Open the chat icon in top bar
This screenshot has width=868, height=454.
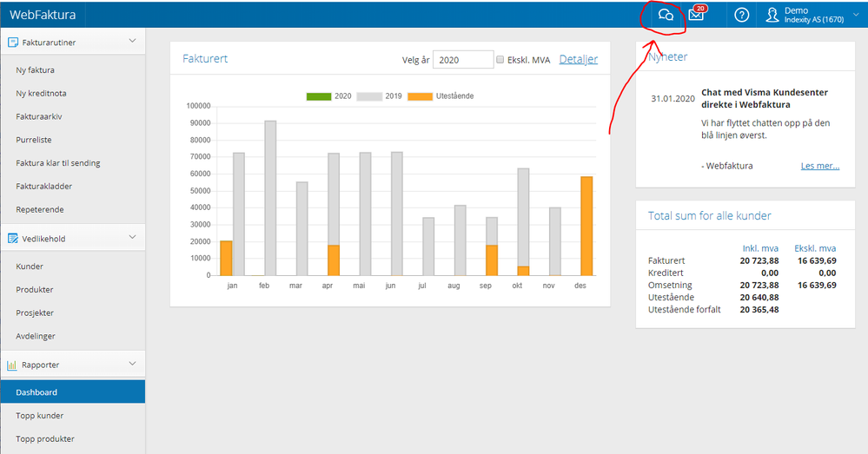pos(666,15)
